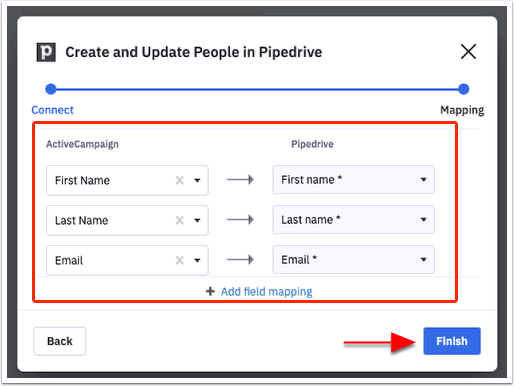The width and height of the screenshot is (514, 386).
Task: Select the Connect step label
Action: [x=52, y=110]
